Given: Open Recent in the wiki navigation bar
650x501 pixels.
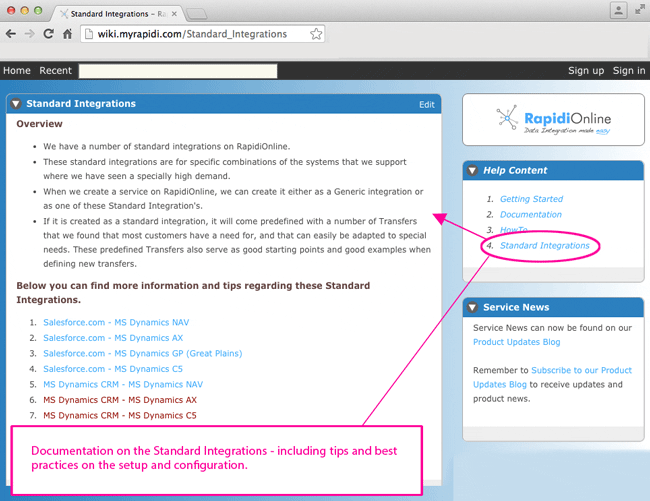Looking at the screenshot, I should tap(56, 70).
